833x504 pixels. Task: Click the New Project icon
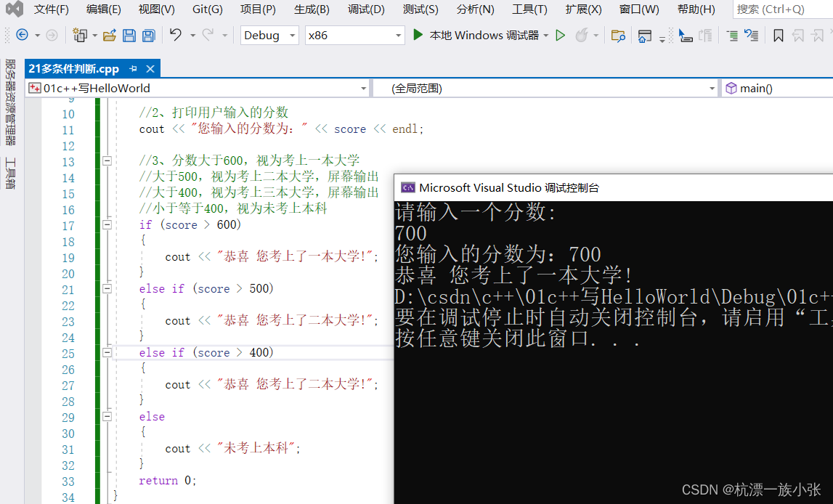point(80,35)
